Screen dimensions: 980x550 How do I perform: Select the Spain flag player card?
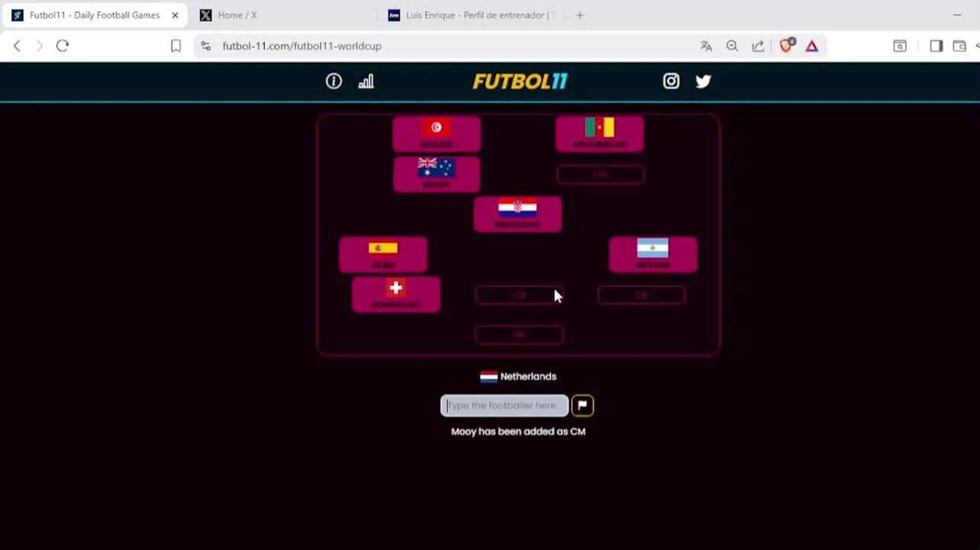point(383,254)
